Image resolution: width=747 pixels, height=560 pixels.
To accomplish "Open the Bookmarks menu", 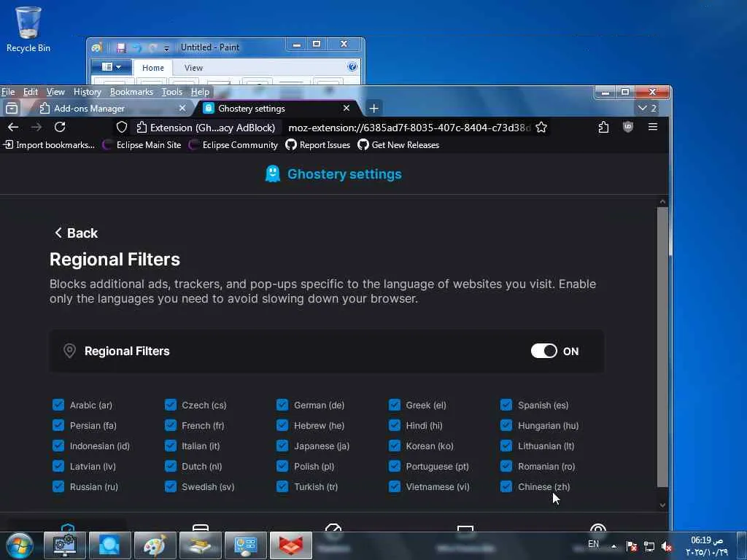I will (131, 92).
